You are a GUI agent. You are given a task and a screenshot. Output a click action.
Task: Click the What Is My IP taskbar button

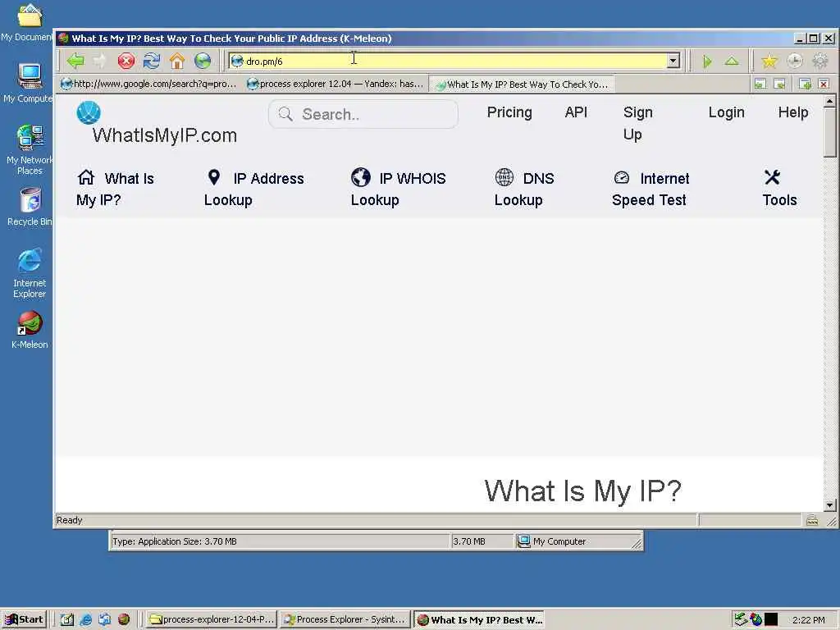tap(479, 619)
